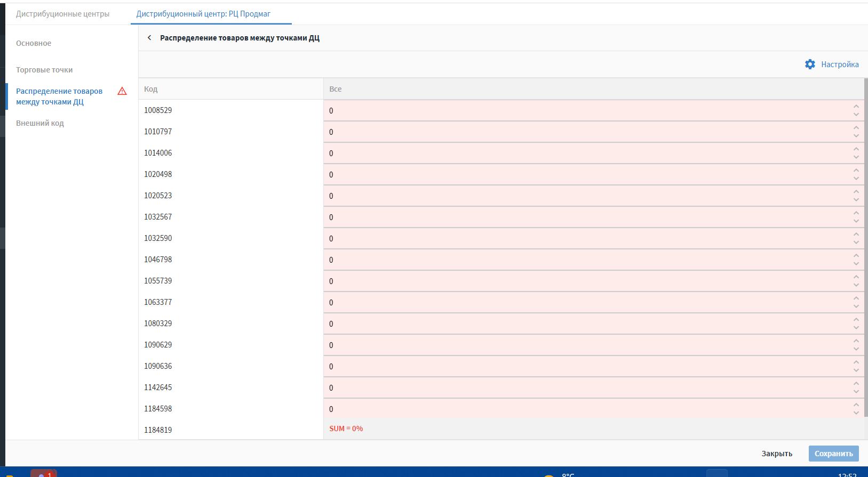Open Внешний код in the sidebar
This screenshot has height=477, width=868.
pos(40,123)
